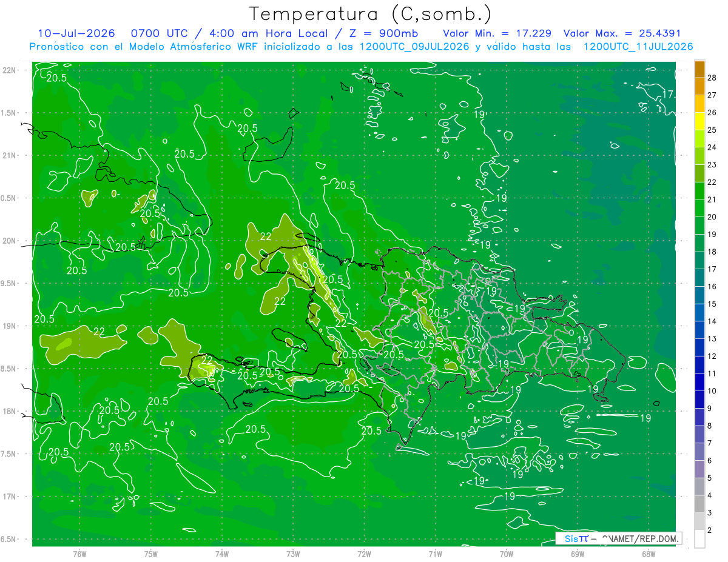Pick the yellow swatch between 25 and 26

click(699, 121)
